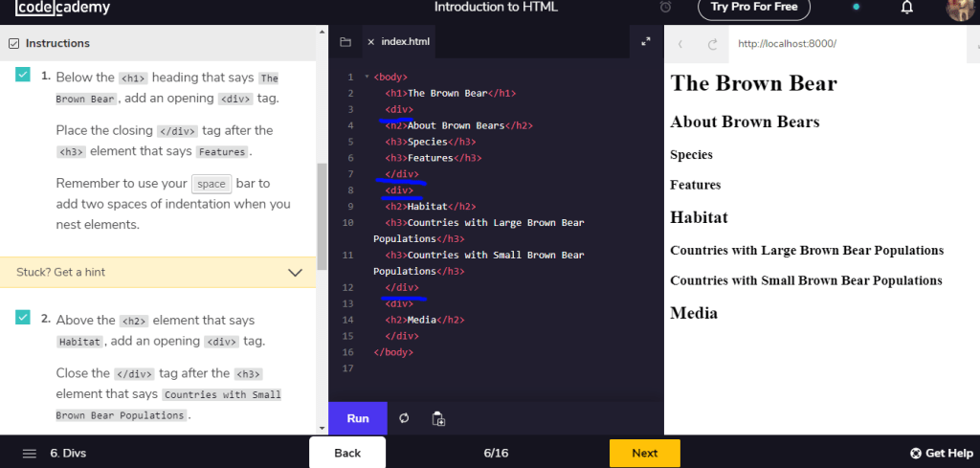Click the Run button
This screenshot has width=980, height=468.
coord(358,418)
